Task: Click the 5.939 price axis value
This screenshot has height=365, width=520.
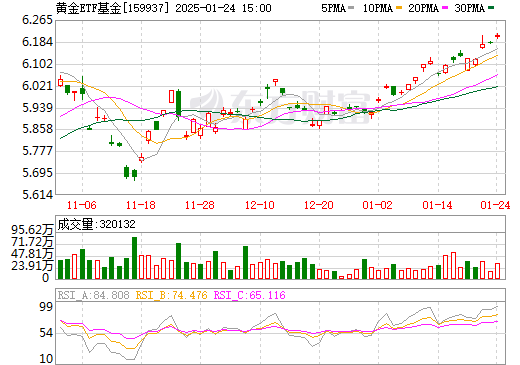Action: point(37,108)
